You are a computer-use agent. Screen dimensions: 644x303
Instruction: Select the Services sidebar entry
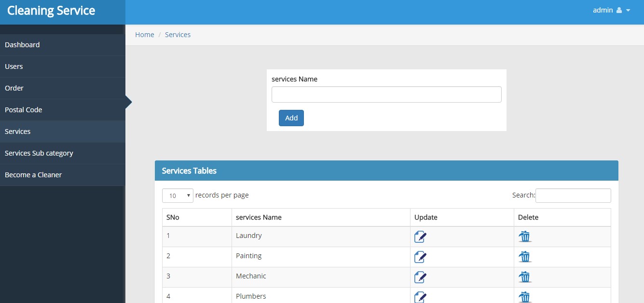point(17,131)
